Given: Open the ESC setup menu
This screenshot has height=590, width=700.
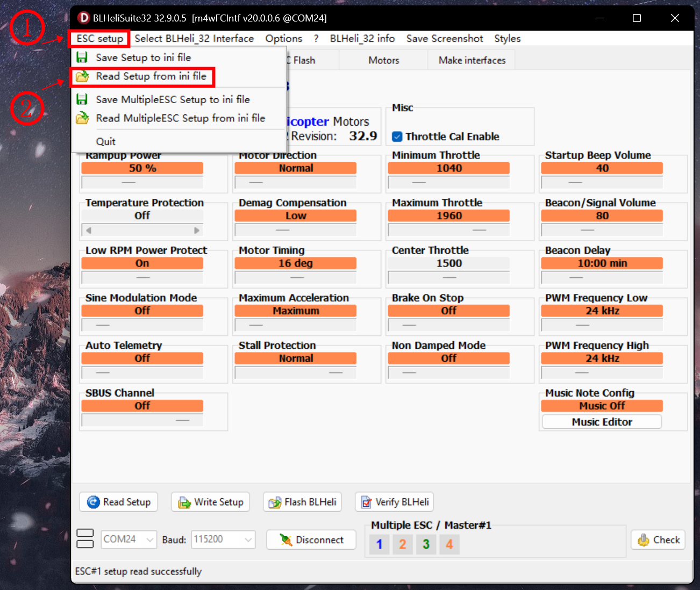Looking at the screenshot, I should pyautogui.click(x=100, y=39).
